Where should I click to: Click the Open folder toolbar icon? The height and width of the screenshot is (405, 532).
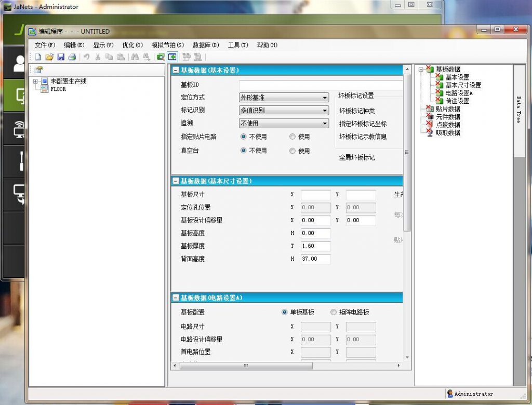click(x=49, y=57)
